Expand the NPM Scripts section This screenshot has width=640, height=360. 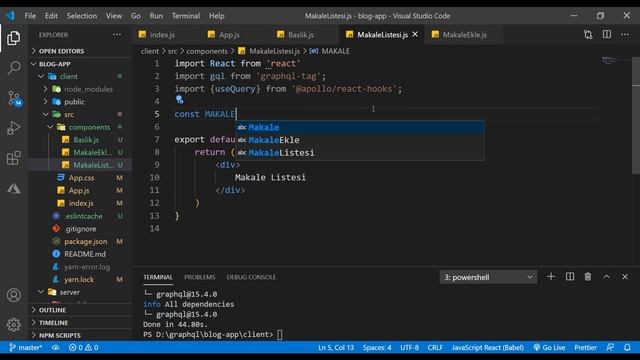[79, 335]
